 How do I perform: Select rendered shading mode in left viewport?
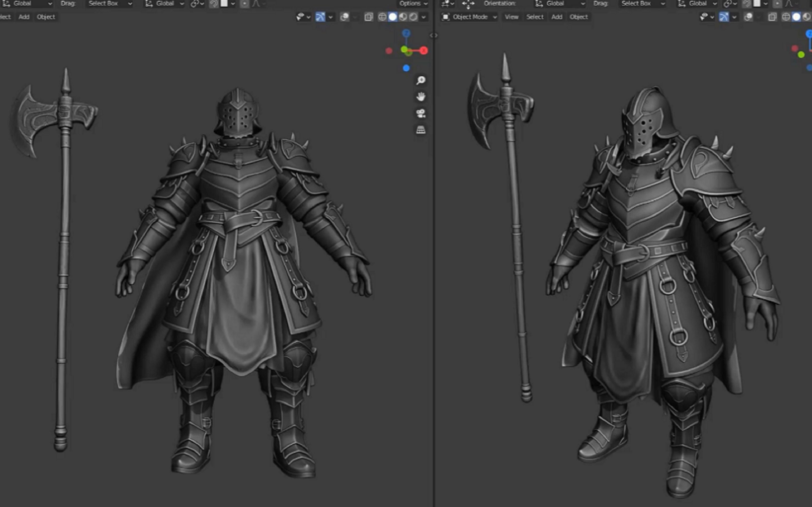pyautogui.click(x=413, y=17)
